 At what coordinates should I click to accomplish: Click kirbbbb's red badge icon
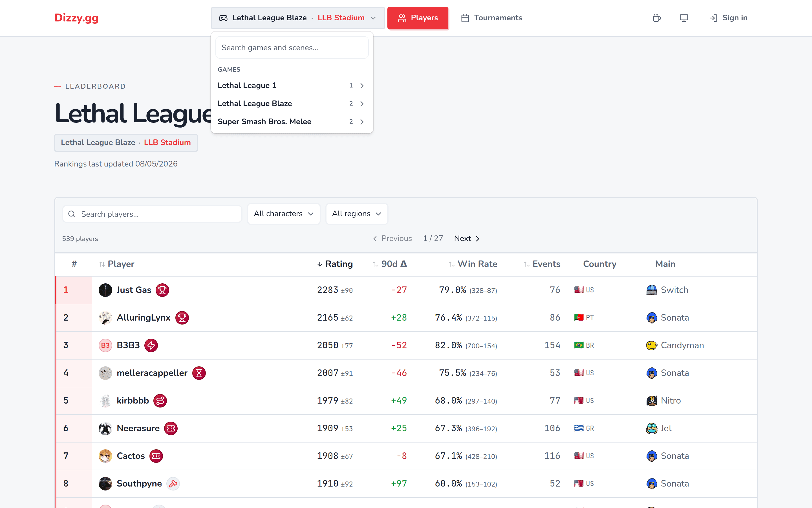pyautogui.click(x=160, y=400)
